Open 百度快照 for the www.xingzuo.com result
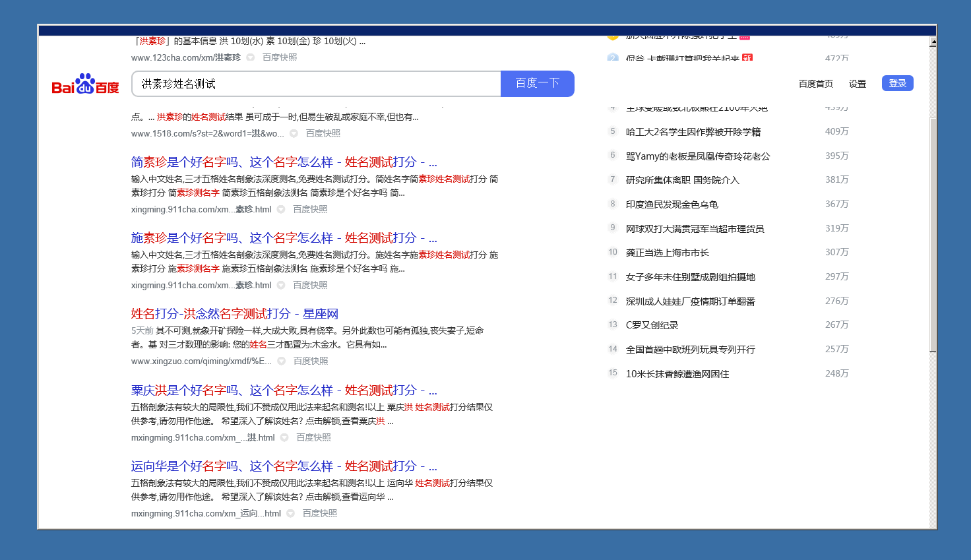This screenshot has width=971, height=560. click(x=311, y=361)
